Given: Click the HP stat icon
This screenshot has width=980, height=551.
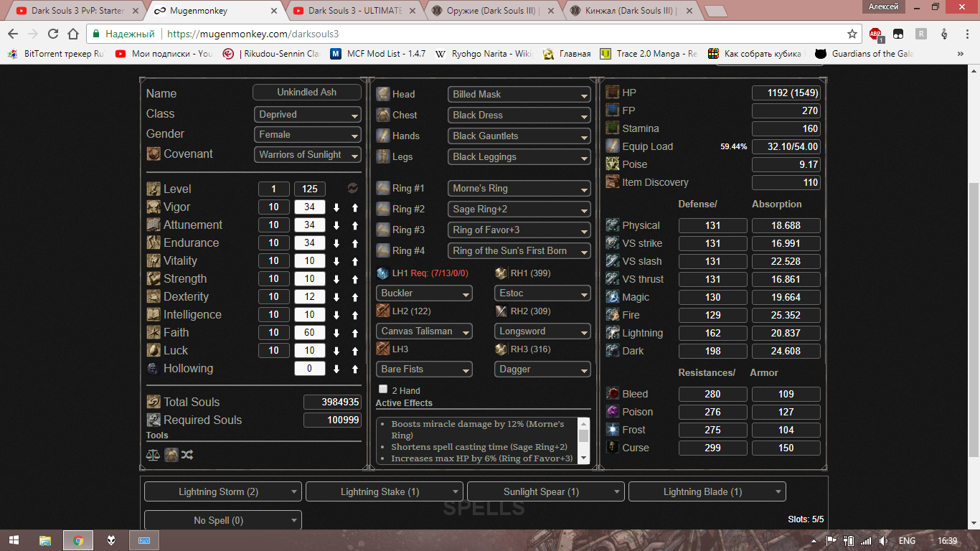Looking at the screenshot, I should 613,93.
